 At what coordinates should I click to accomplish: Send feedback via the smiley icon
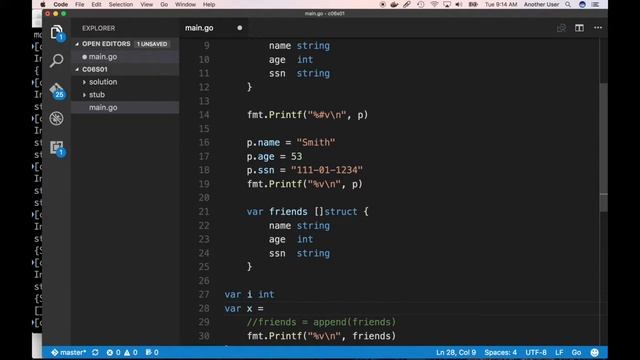(595, 352)
